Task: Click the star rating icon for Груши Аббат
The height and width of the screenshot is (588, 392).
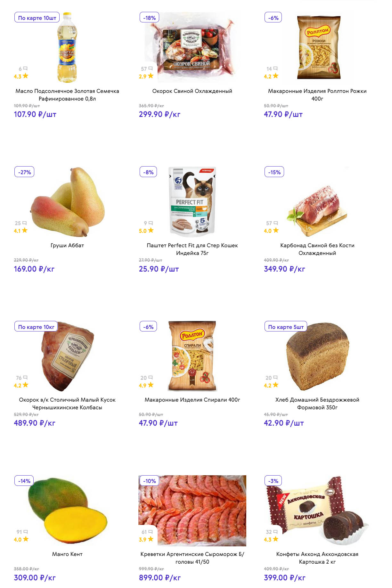Action: (x=25, y=230)
